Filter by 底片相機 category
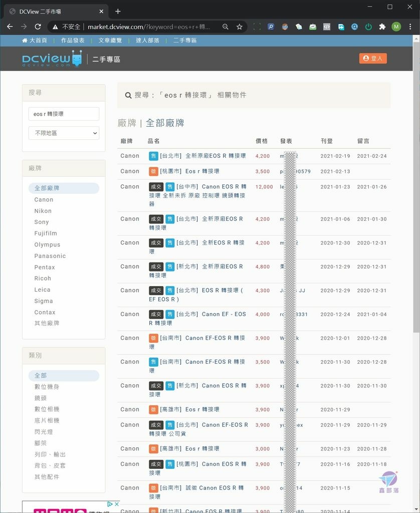Image resolution: width=420 pixels, height=513 pixels. click(47, 420)
